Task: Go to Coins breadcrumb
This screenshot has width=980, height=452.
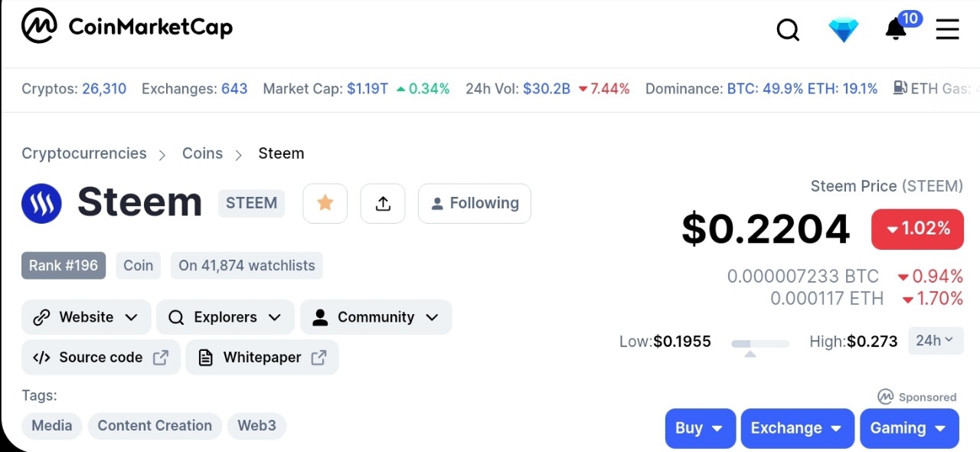Action: tap(202, 153)
